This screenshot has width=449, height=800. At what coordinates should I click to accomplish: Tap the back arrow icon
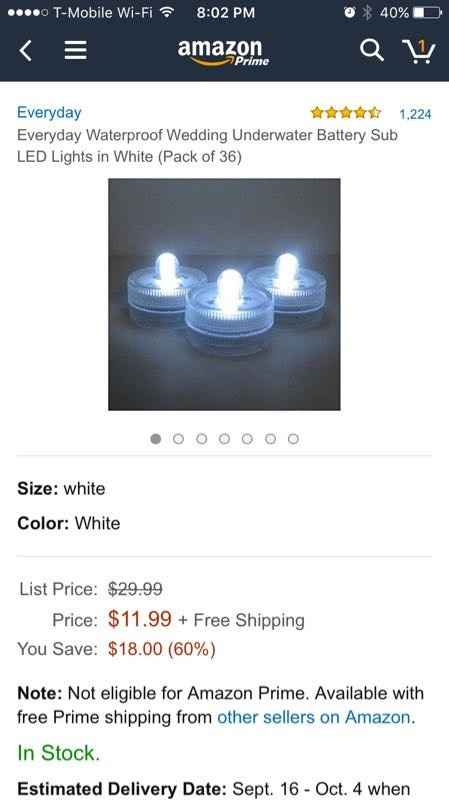coord(26,51)
